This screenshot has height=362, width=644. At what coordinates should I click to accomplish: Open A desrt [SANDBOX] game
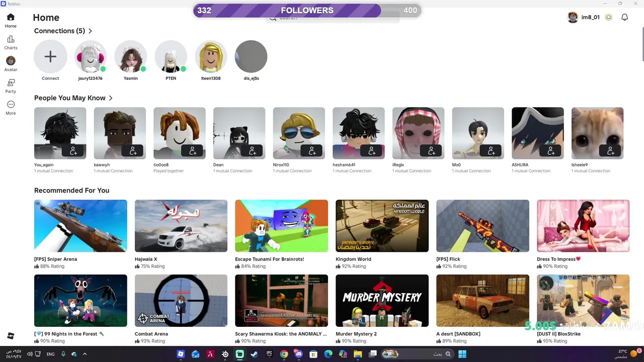pos(482,309)
